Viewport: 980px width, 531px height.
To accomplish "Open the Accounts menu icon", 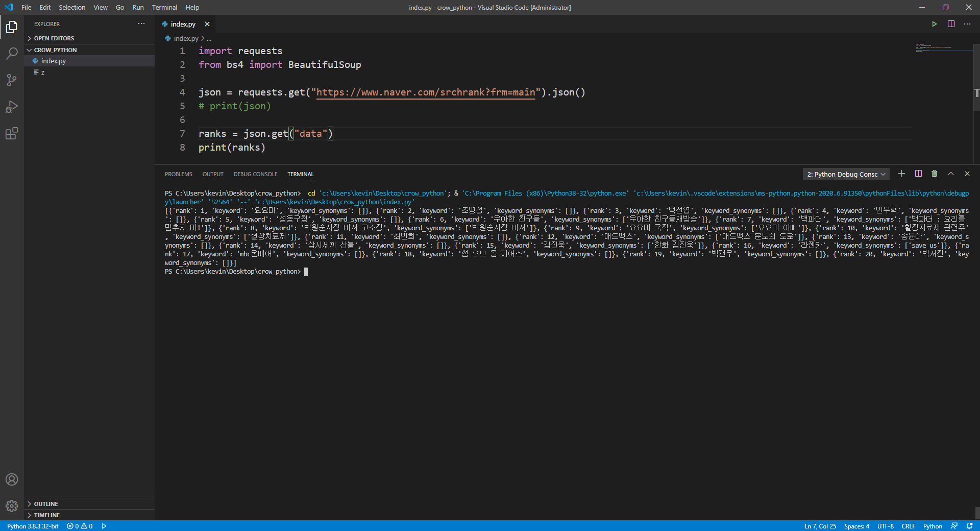I will (12, 479).
